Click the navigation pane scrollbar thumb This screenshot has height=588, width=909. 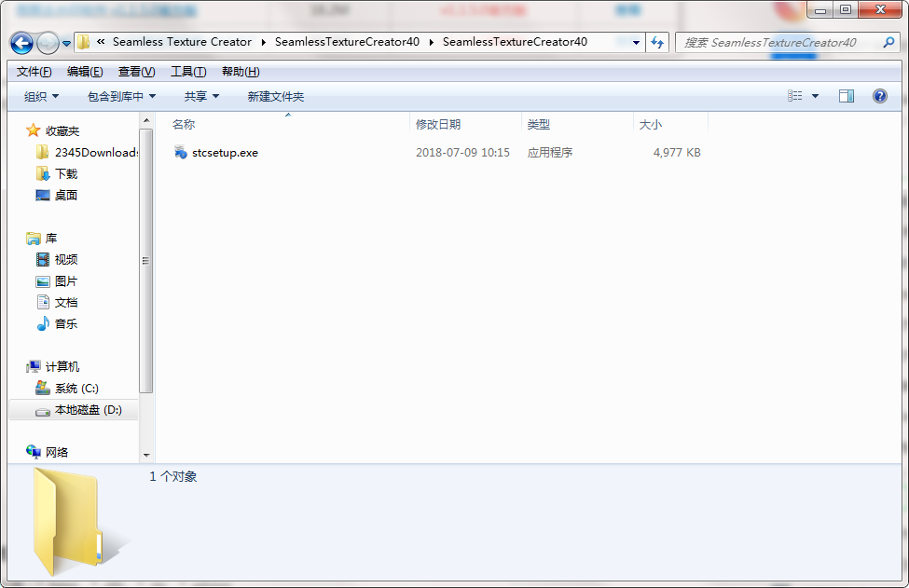point(146,261)
